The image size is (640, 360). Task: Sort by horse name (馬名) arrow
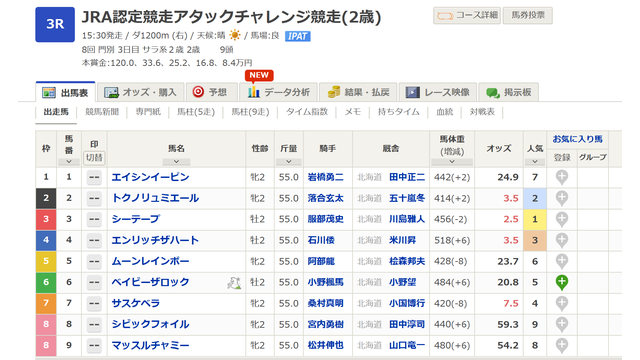176,162
